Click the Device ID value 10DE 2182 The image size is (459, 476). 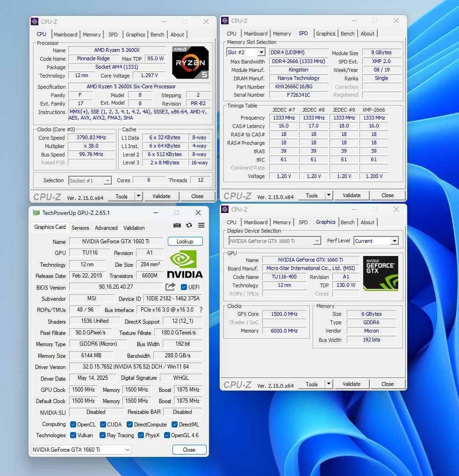pos(172,298)
